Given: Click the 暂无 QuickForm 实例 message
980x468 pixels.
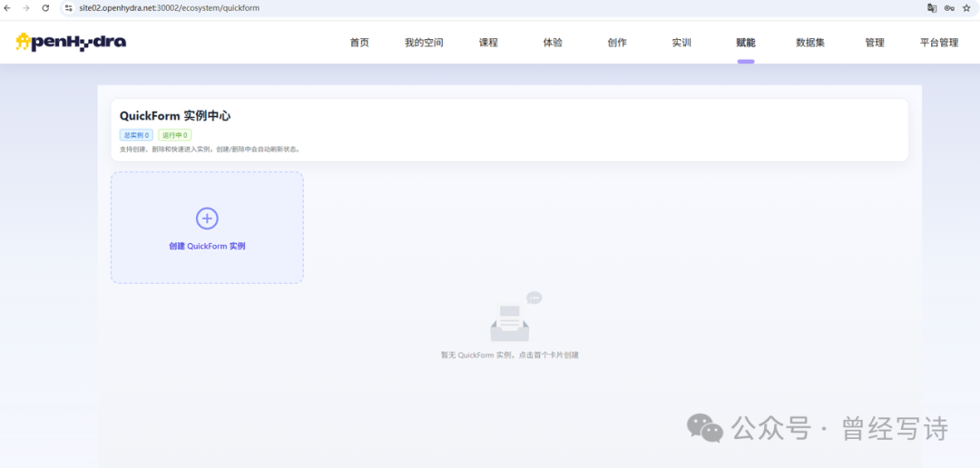Looking at the screenshot, I should pyautogui.click(x=509, y=355).
